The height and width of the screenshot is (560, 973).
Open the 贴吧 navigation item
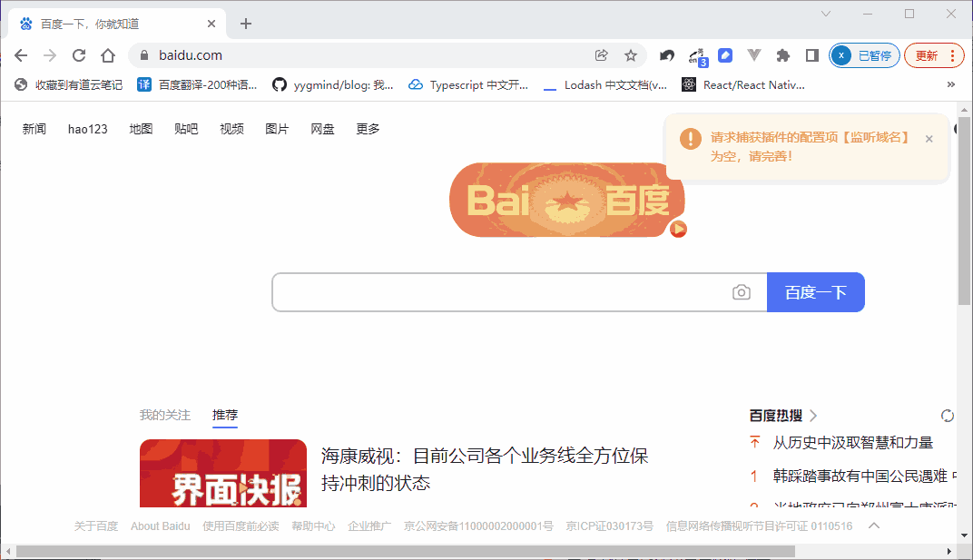tap(186, 129)
